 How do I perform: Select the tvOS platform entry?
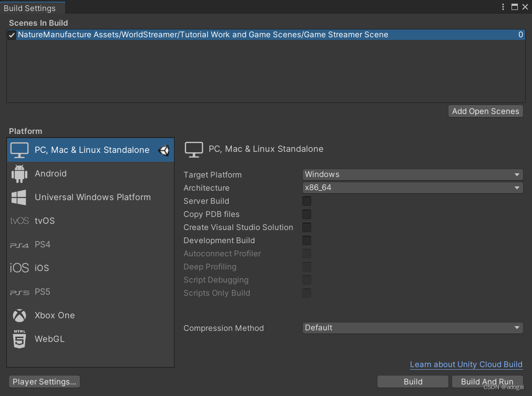[90, 221]
